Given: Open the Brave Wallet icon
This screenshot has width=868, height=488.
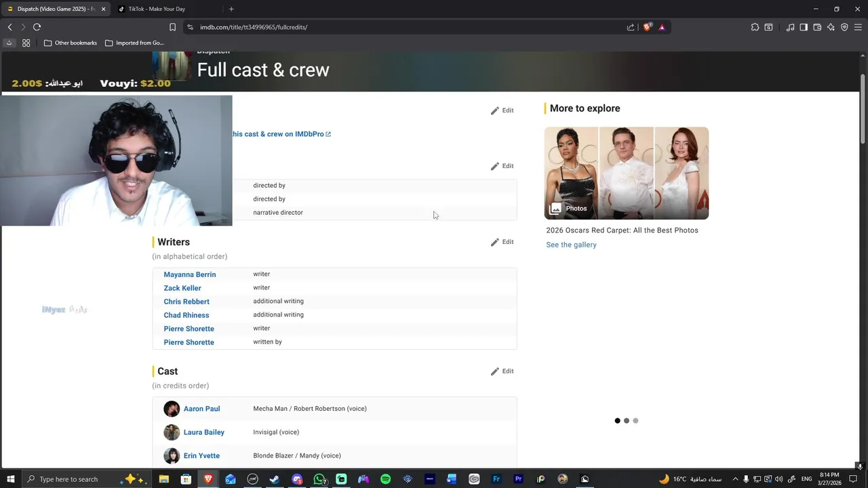Looking at the screenshot, I should (817, 27).
